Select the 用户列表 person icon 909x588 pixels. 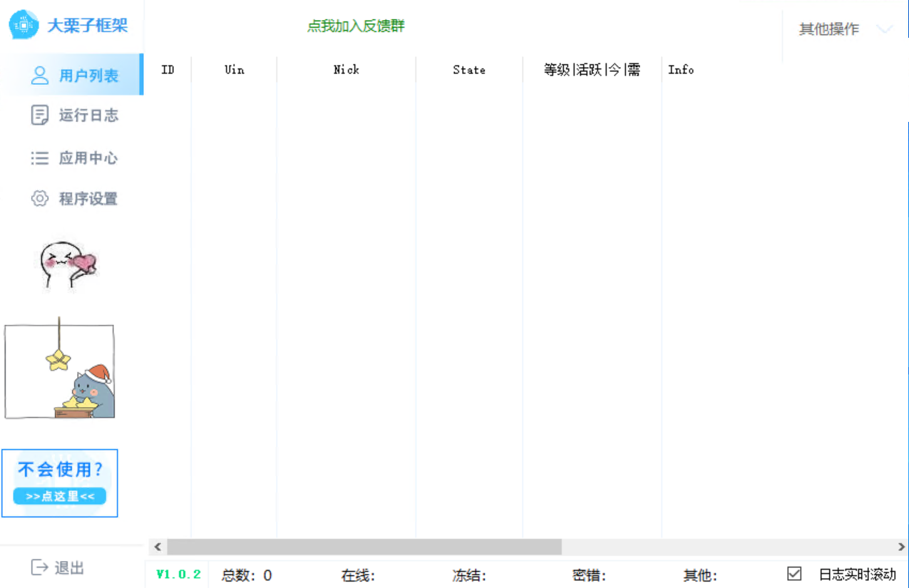(41, 75)
